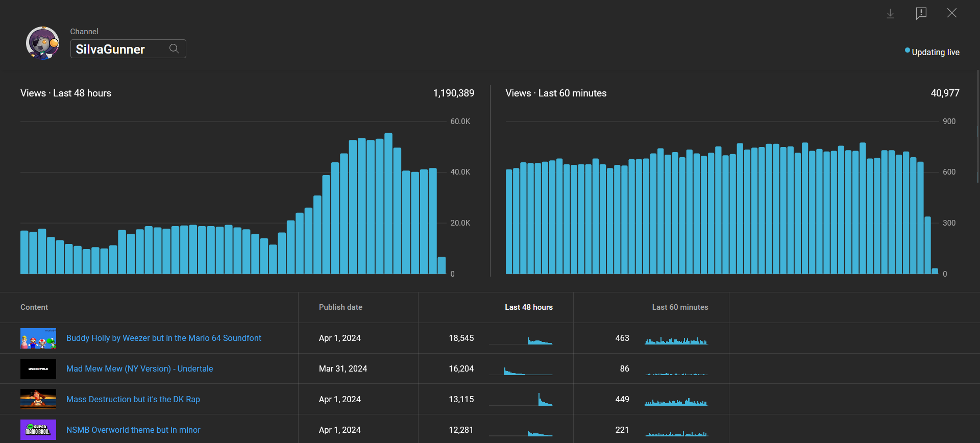This screenshot has width=980, height=443.
Task: Open Mass Destruction but it's the DK Rap
Action: (133, 399)
